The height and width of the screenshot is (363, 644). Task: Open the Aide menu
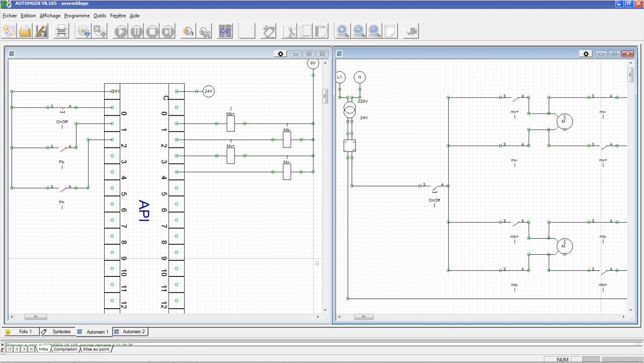point(135,16)
